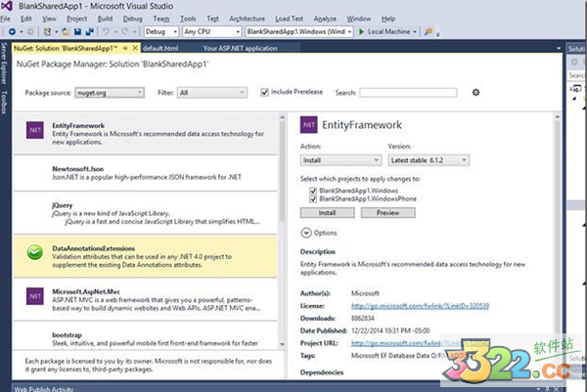Click the Local Machine start debugging arrow

[x=364, y=31]
